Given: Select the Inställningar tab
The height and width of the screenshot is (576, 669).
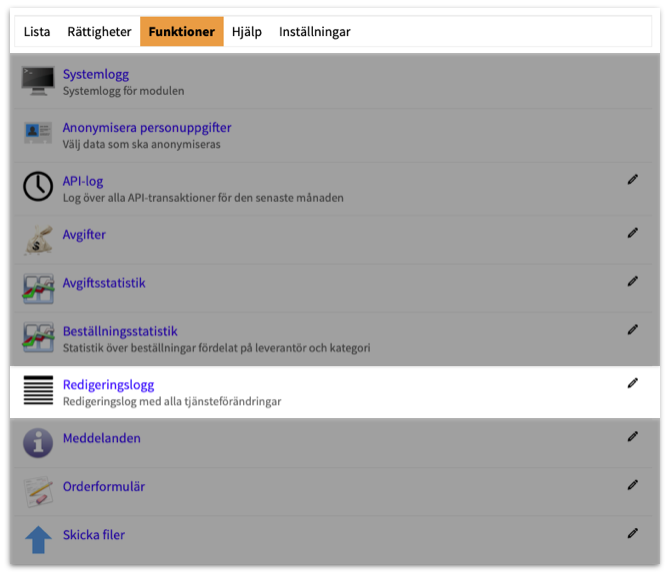Looking at the screenshot, I should point(314,32).
